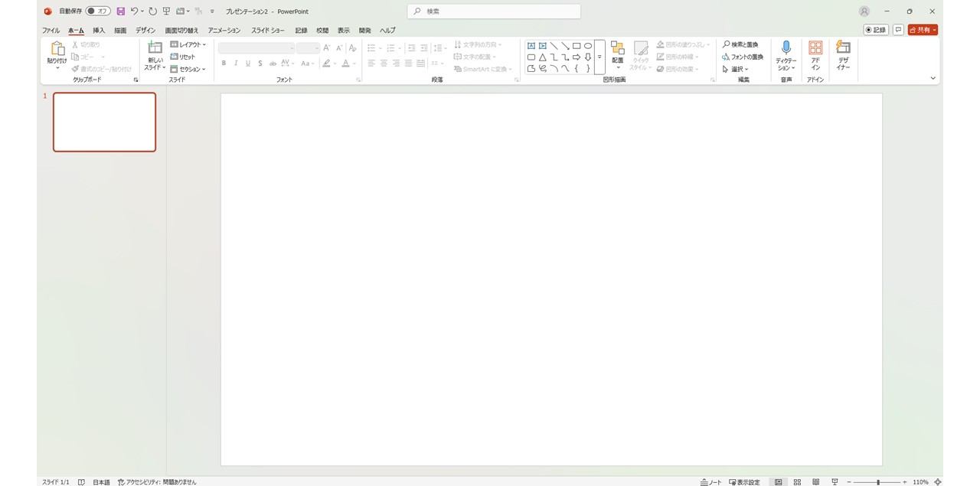This screenshot has height=486, width=980.
Task: Select the right block arrow shape
Action: [x=577, y=57]
